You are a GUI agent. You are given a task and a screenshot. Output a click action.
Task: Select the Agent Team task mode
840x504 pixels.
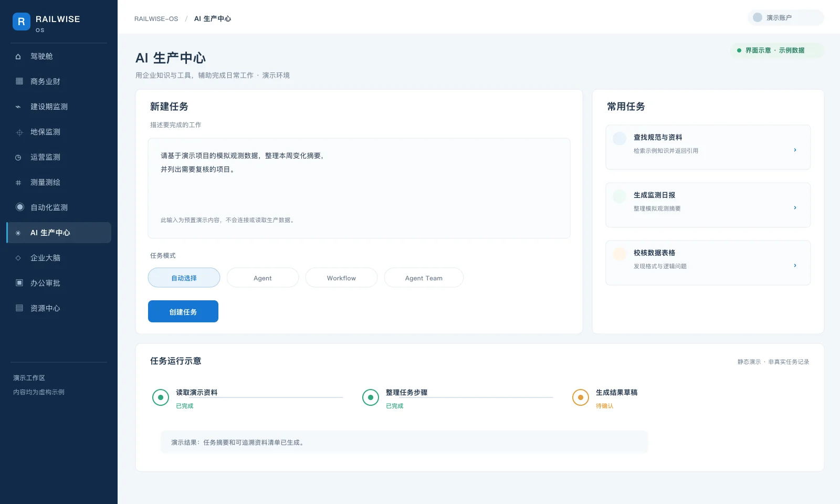coord(424,278)
